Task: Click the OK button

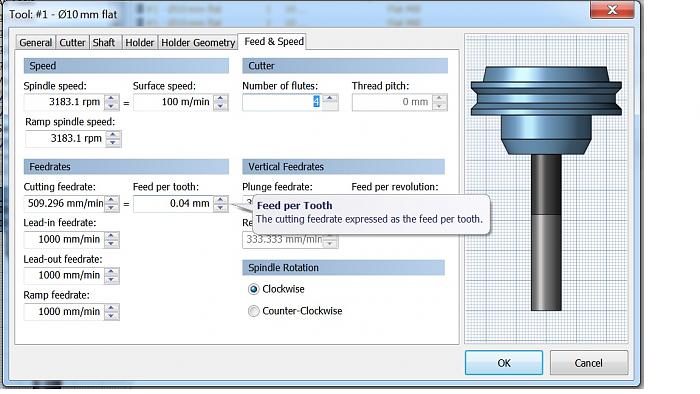Action: coord(504,363)
